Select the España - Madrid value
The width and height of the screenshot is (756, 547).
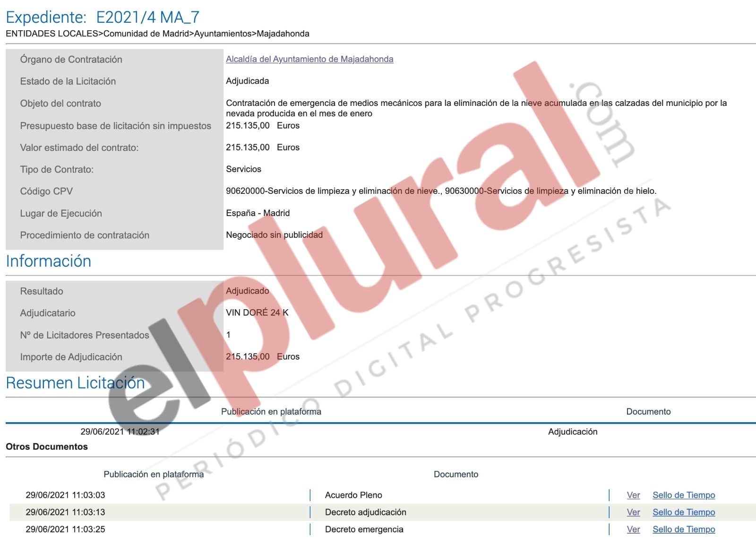(x=258, y=213)
